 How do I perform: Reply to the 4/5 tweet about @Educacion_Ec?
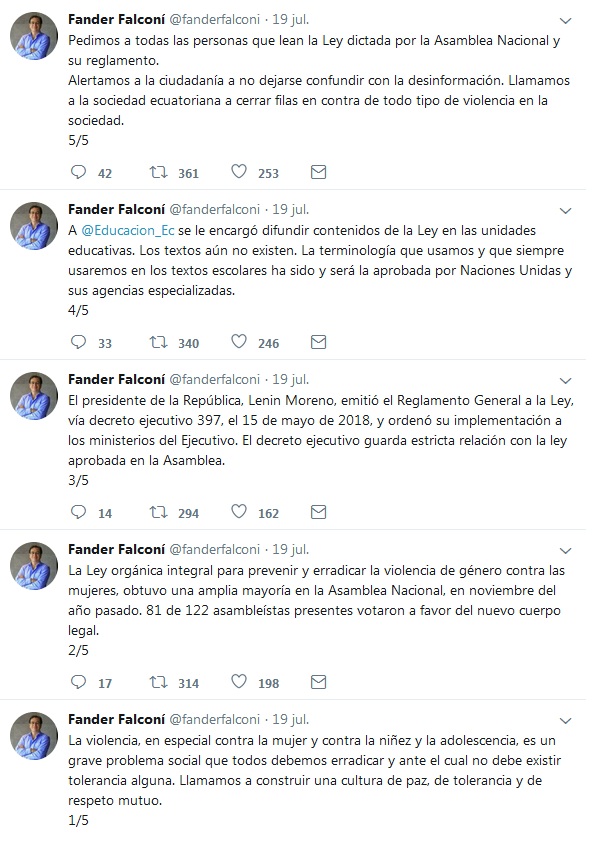pos(79,343)
